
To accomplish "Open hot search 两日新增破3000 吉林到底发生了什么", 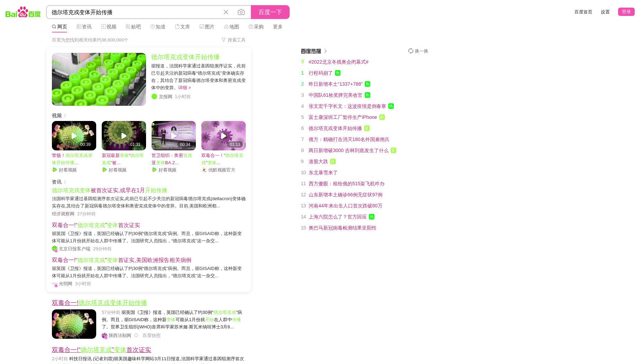I will pyautogui.click(x=348, y=150).
